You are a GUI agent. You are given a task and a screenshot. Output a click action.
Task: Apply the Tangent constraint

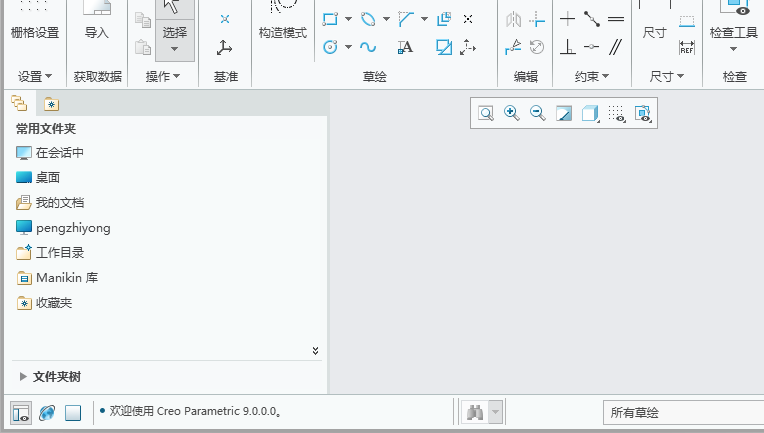(592, 19)
